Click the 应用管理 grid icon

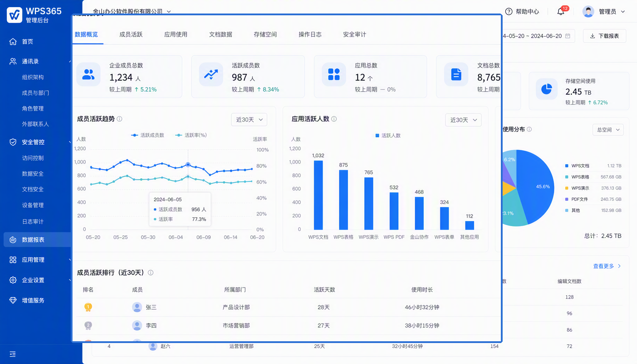tap(13, 260)
